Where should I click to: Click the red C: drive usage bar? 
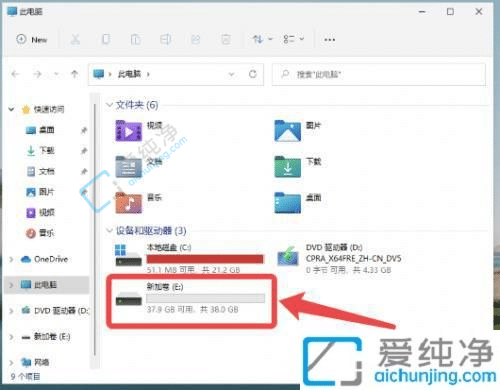(205, 259)
